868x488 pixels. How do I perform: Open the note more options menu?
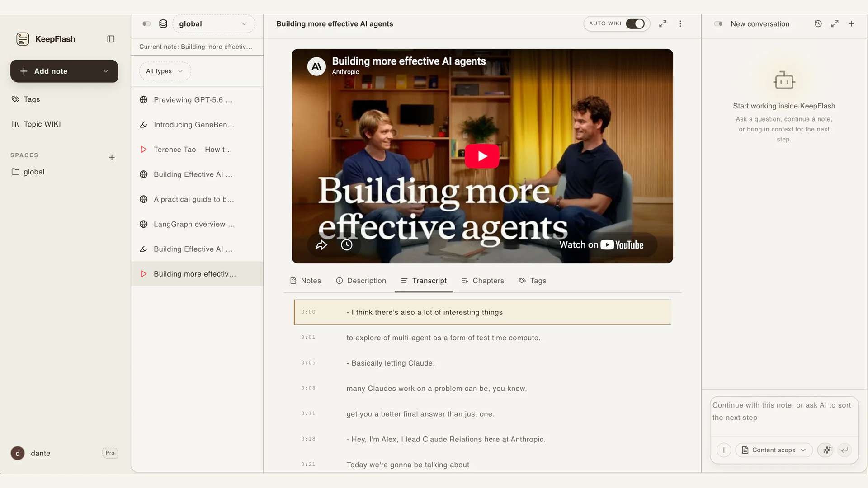pos(680,23)
